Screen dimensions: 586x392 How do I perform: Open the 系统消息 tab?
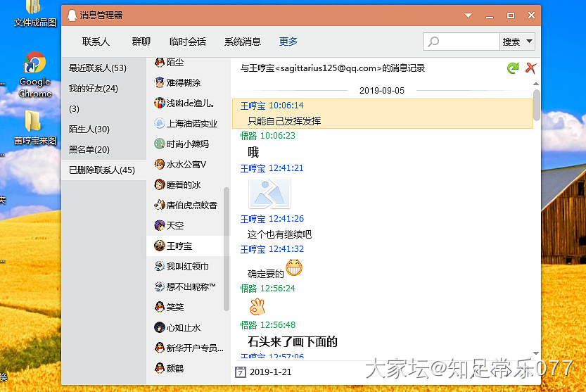tap(243, 42)
